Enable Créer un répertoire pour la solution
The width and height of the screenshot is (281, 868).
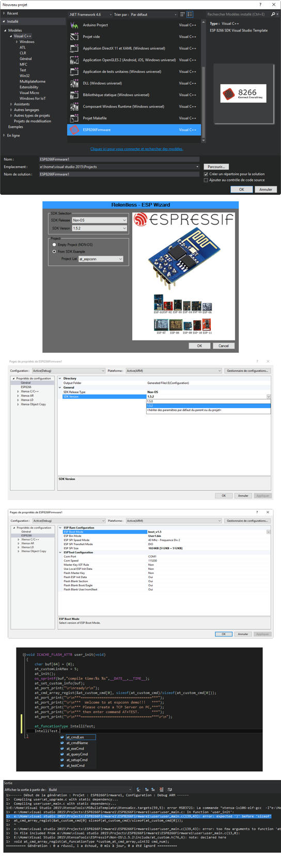pos(206,174)
